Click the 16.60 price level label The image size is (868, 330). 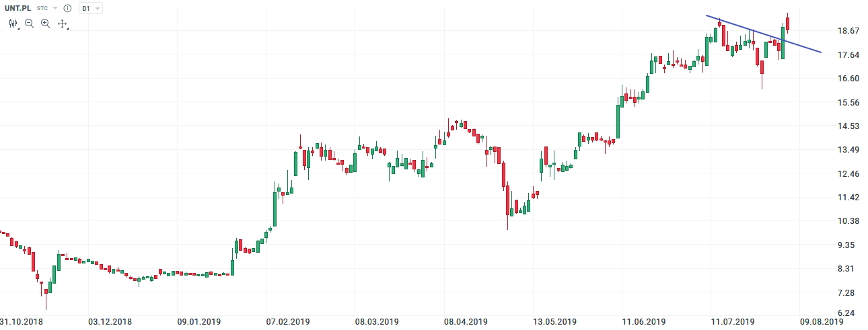[x=842, y=79]
